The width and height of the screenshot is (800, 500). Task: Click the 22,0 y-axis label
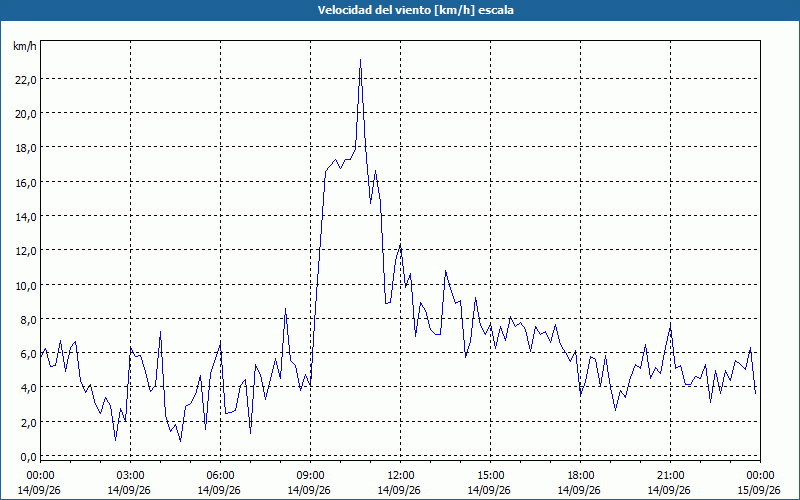click(x=26, y=80)
